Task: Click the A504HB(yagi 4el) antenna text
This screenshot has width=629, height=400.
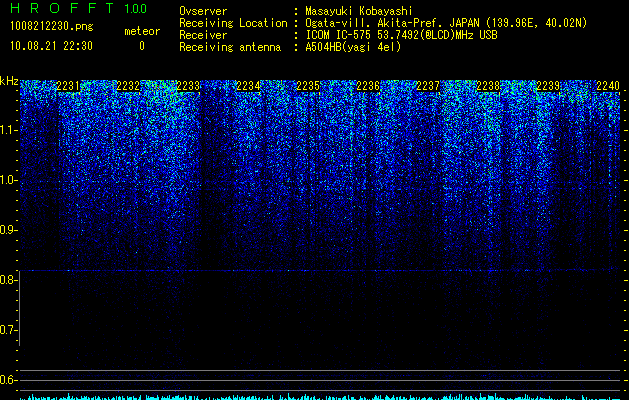Action: (353, 47)
